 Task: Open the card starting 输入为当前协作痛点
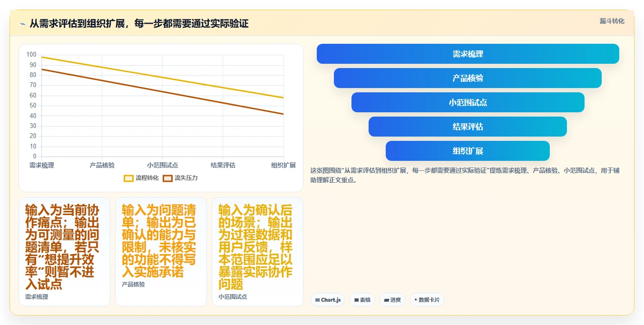(64, 252)
